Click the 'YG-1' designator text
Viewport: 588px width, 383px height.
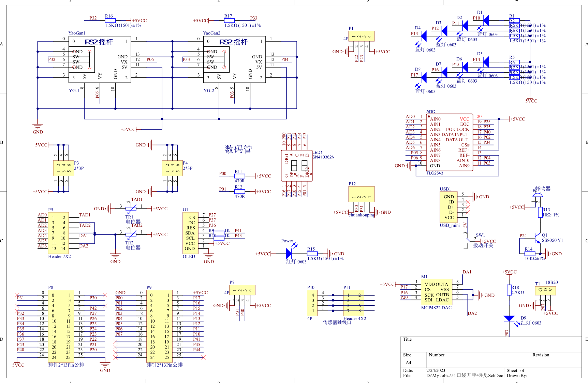[74, 91]
